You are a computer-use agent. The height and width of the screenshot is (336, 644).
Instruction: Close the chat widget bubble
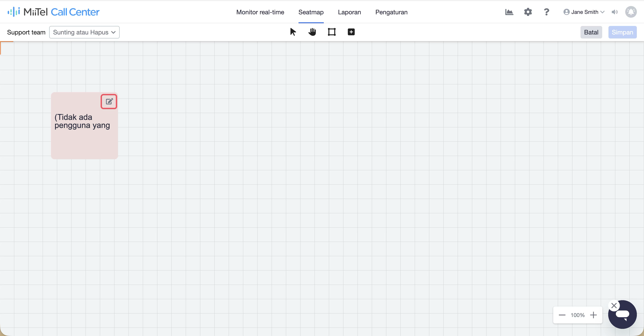(x=614, y=306)
